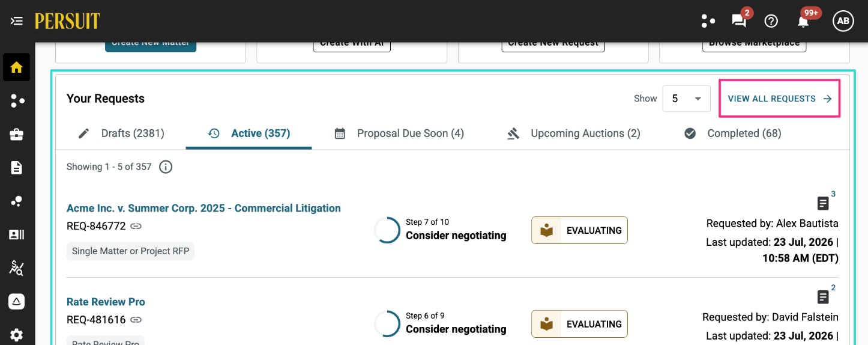Expand the sidebar menu toggle icon
The width and height of the screenshot is (868, 345).
[x=16, y=21]
